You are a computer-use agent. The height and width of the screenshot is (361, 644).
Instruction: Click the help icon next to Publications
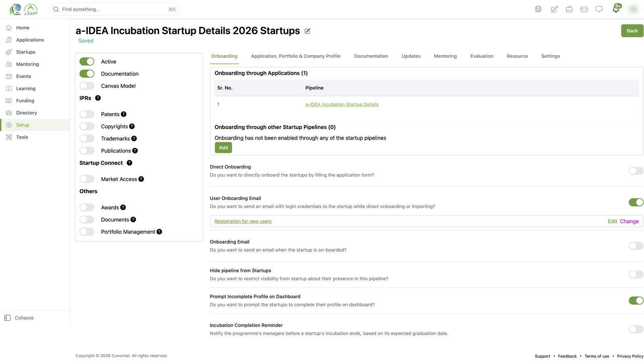[135, 151]
